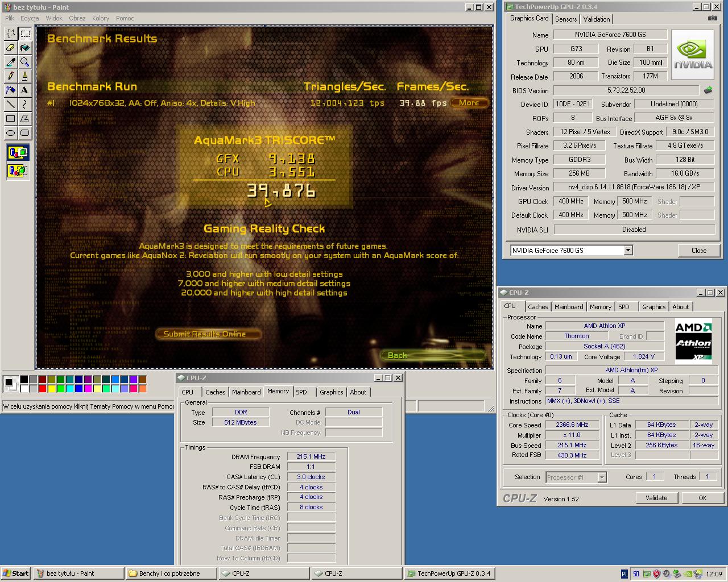The image size is (728, 582).
Task: Click the PL language indicator in taskbar
Action: coord(624,574)
